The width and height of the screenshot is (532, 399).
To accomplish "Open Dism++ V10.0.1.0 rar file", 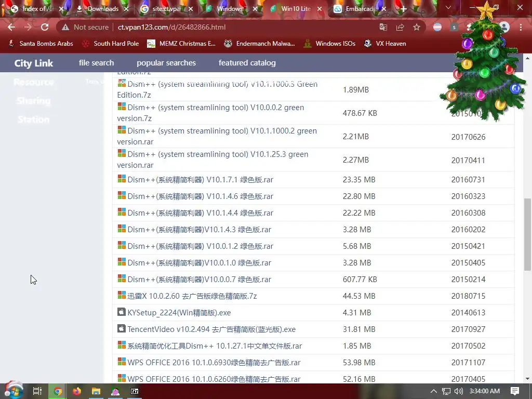I will click(199, 262).
